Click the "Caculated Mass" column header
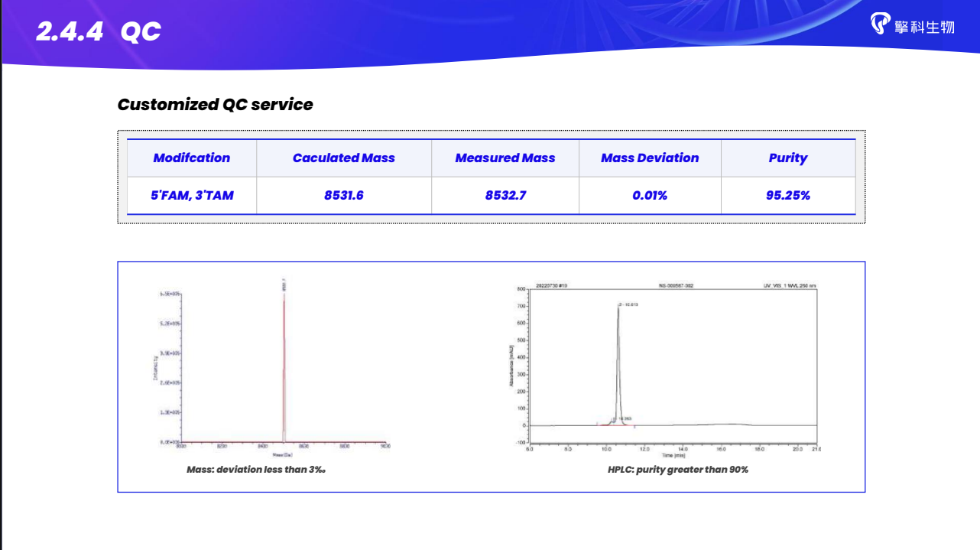The width and height of the screenshot is (980, 550). point(343,158)
